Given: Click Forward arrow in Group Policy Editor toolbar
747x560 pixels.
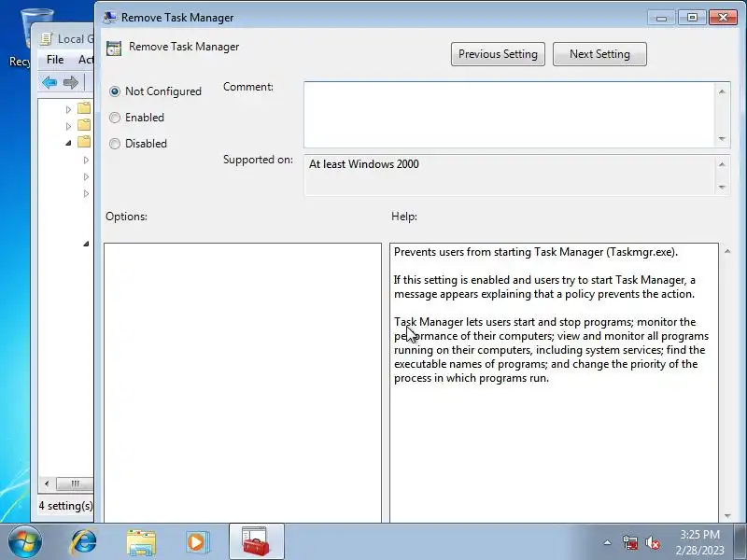Looking at the screenshot, I should point(71,82).
